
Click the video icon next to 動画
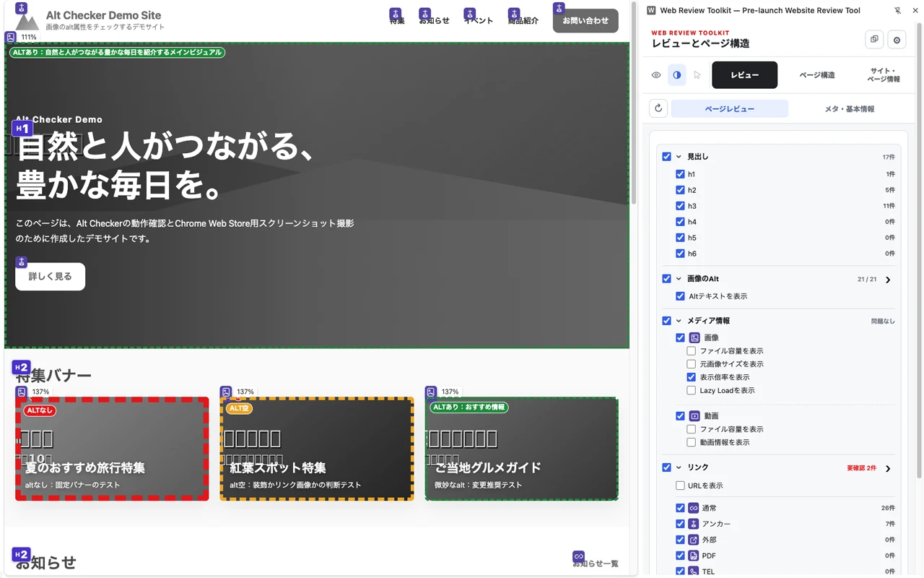click(x=694, y=416)
